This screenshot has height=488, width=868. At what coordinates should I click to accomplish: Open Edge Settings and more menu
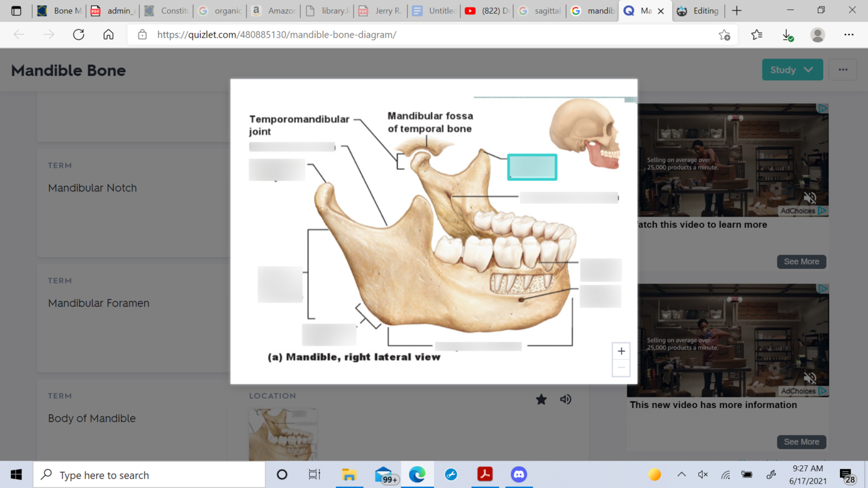click(849, 34)
